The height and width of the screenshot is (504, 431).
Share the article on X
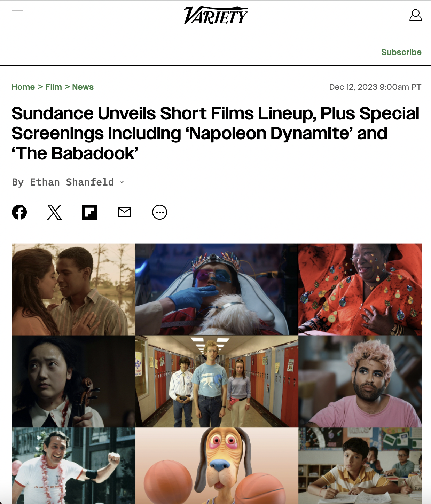pyautogui.click(x=54, y=212)
